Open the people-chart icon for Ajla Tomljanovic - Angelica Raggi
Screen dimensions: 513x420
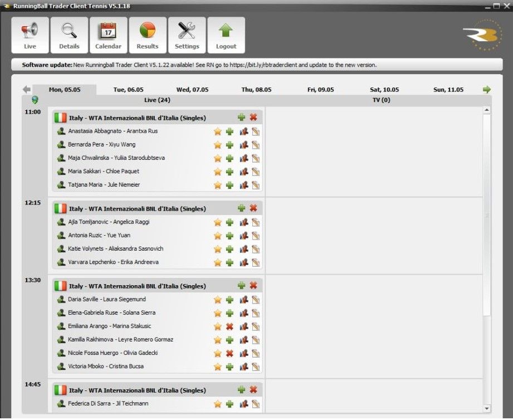(x=244, y=222)
